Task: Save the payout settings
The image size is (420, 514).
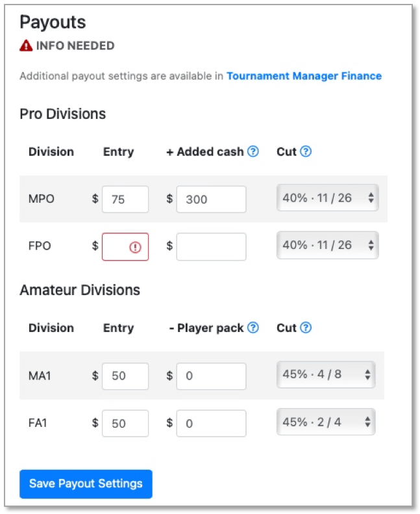Action: pos(86,483)
